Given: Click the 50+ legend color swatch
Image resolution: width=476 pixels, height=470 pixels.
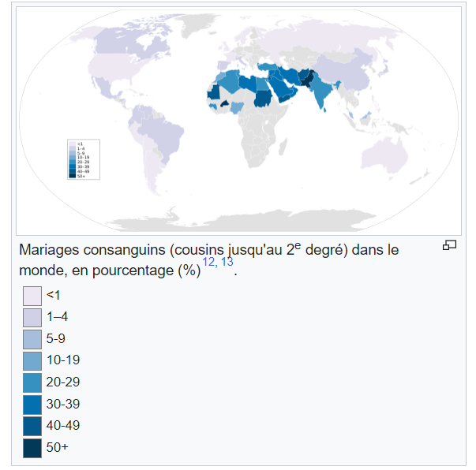Looking at the screenshot, I should [32, 448].
